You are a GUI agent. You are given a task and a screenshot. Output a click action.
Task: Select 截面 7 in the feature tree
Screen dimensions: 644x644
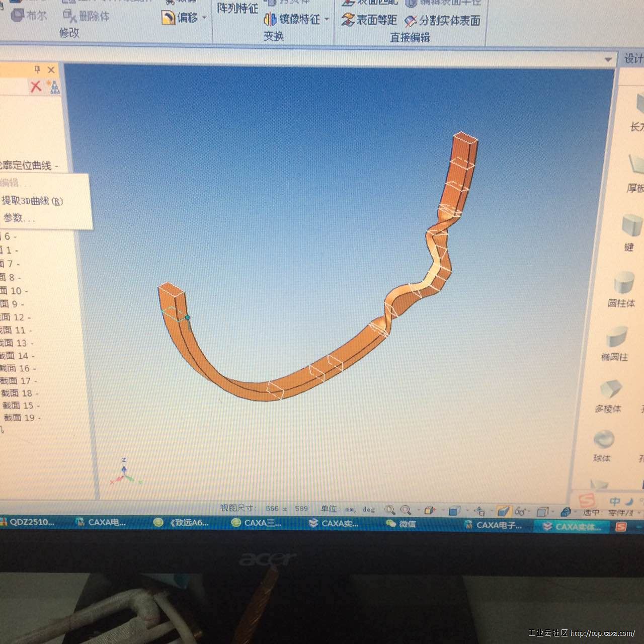[10, 264]
